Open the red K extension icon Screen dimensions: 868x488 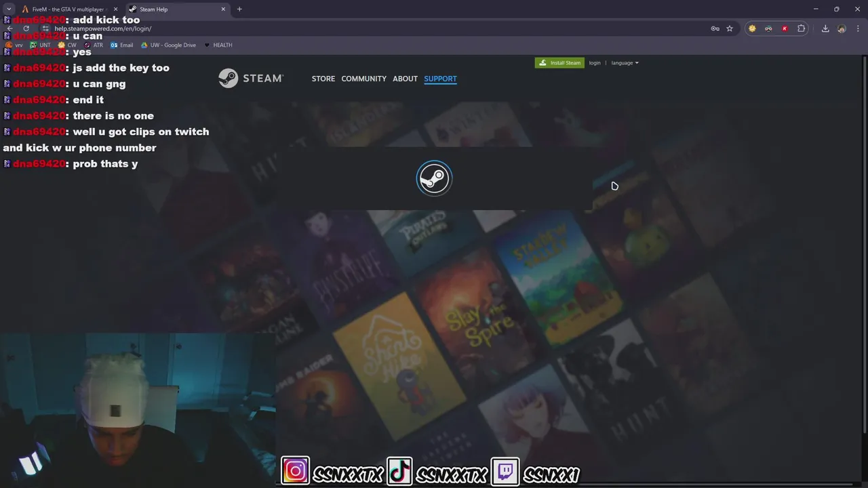click(785, 28)
